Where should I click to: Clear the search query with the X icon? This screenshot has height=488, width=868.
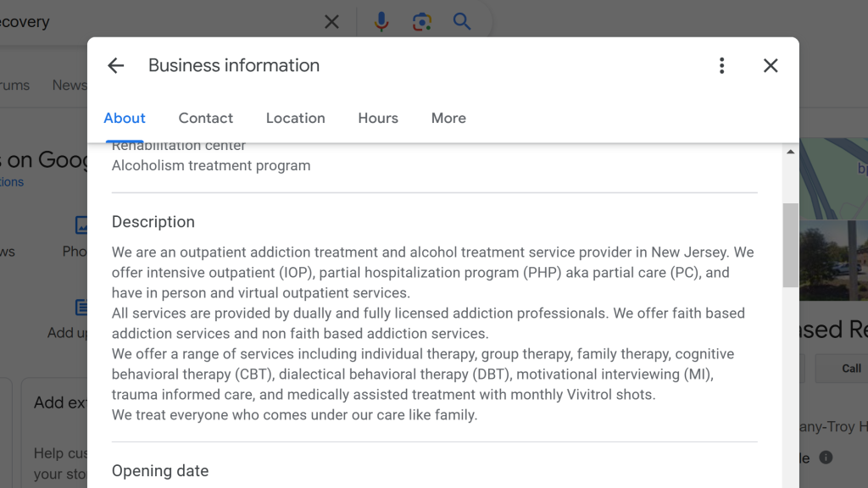(331, 21)
